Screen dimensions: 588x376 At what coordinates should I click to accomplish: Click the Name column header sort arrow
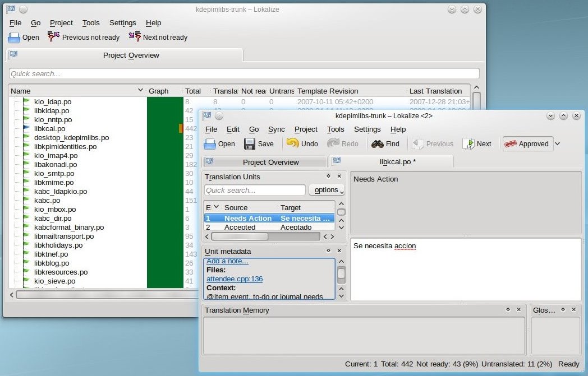point(140,90)
